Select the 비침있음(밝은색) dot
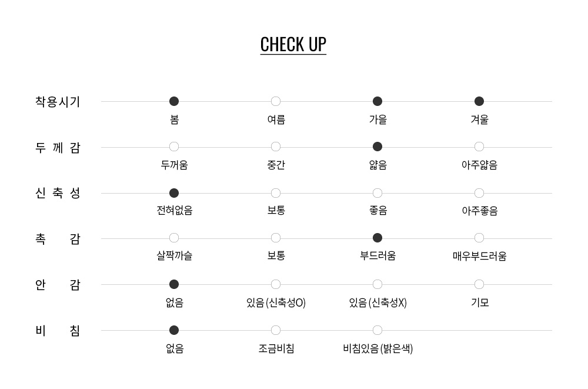The image size is (588, 389). click(x=377, y=330)
